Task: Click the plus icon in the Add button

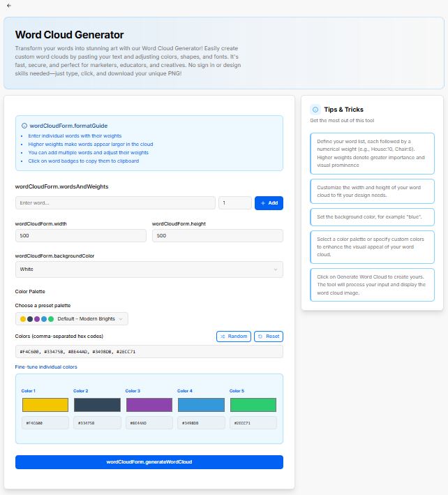Action: (263, 203)
